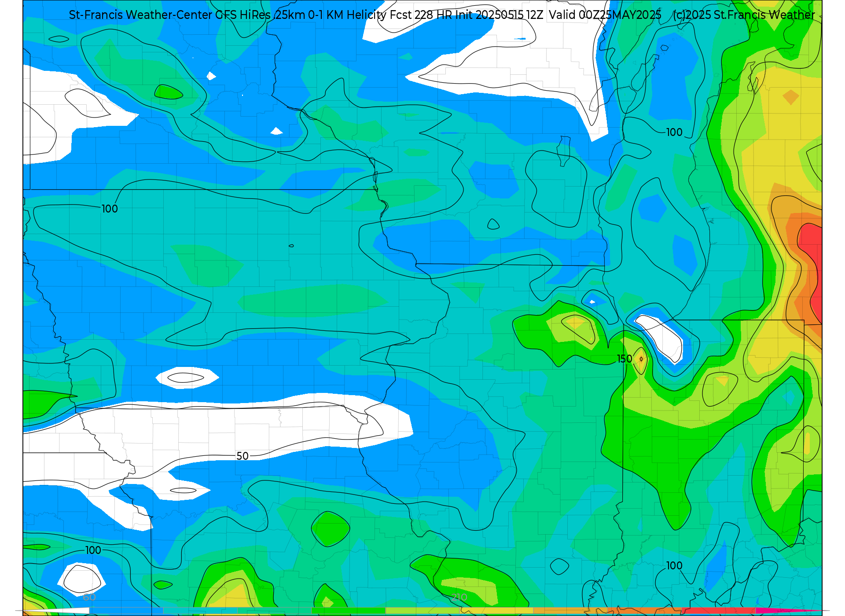
Task: Click the '210' color bar tick label
Action: (459, 597)
